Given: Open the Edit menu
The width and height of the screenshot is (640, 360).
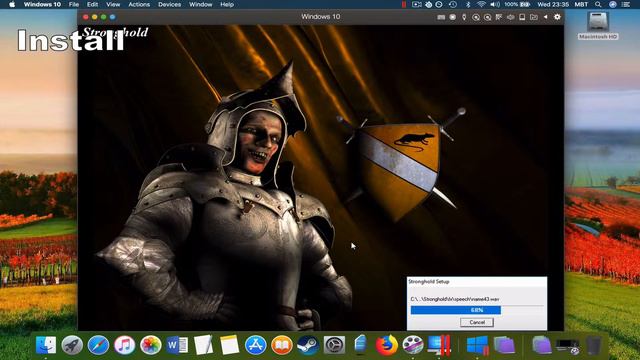Looking at the screenshot, I should (x=93, y=4).
